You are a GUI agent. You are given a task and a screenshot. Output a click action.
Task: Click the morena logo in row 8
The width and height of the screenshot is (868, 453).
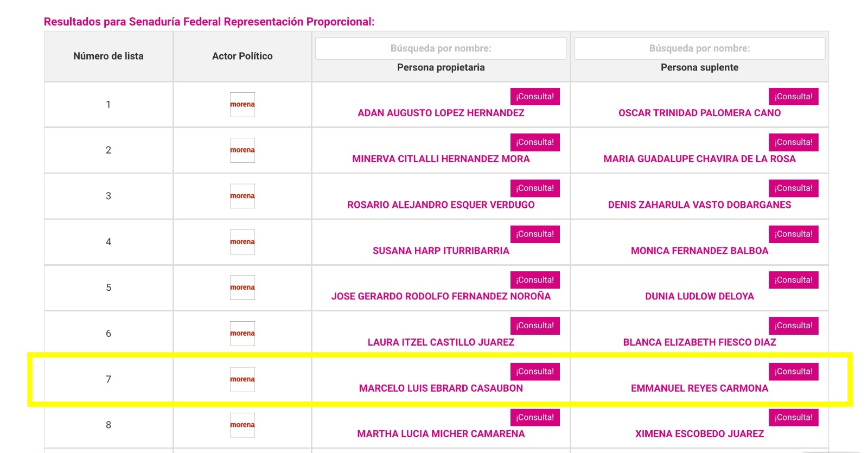point(242,425)
